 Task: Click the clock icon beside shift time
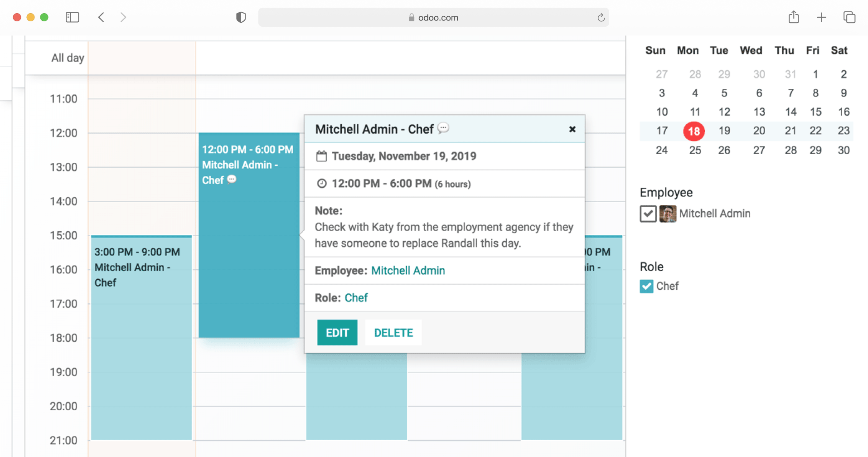[x=322, y=184]
